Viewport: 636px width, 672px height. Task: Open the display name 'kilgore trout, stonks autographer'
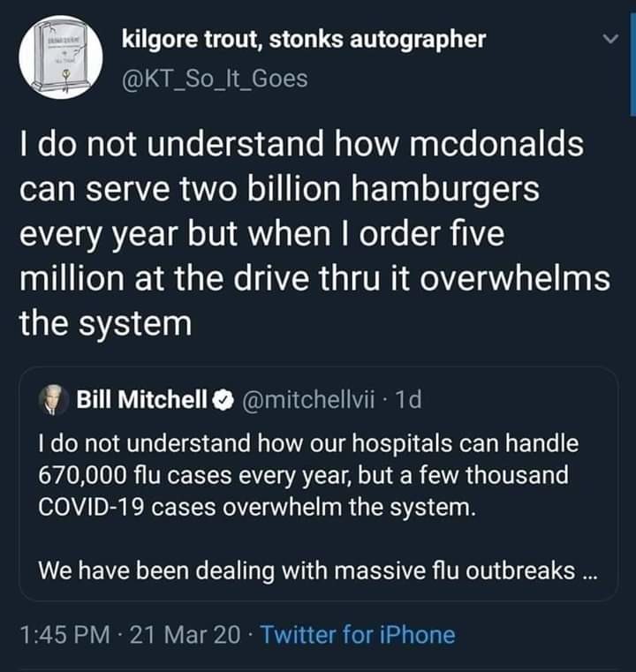[x=304, y=40]
